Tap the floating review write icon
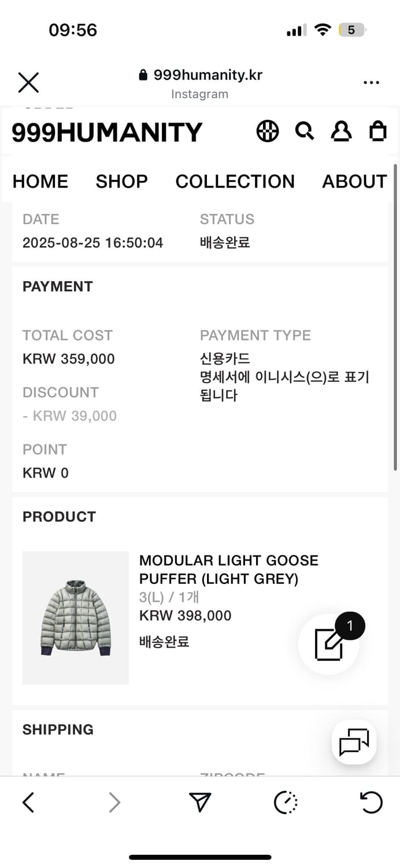The width and height of the screenshot is (400, 868). [329, 643]
